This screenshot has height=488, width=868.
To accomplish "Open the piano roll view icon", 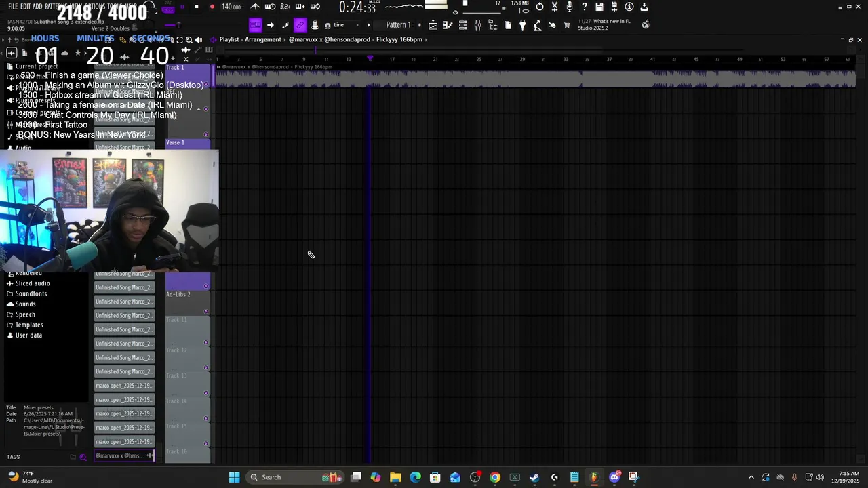I will 448,25.
